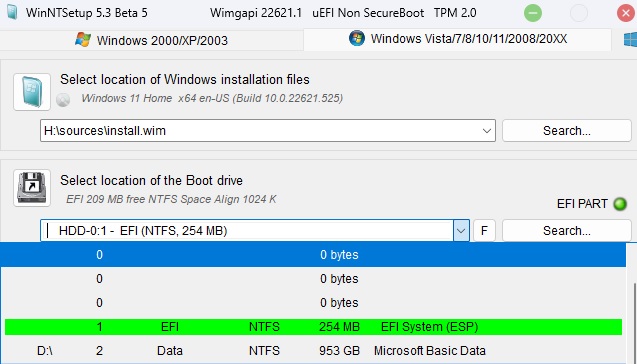Expand the install.wim path dropdown arrow

point(486,131)
